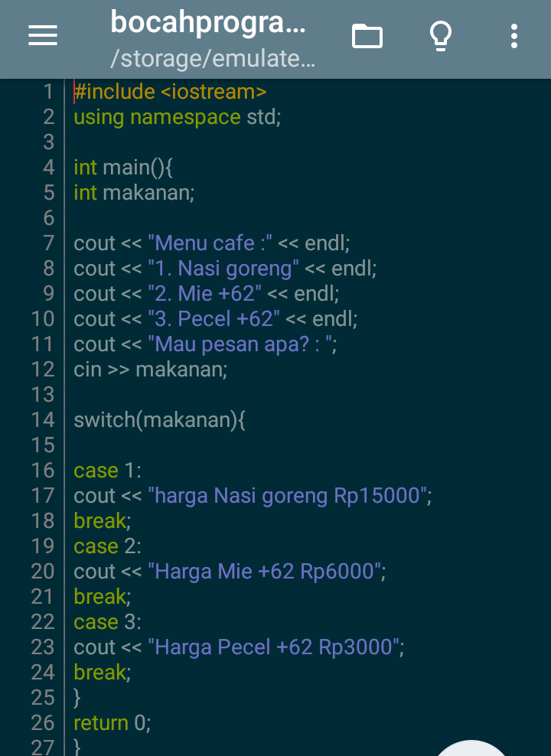This screenshot has width=551, height=756.
Task: Tap int main(){ on line 4
Action: click(x=122, y=167)
